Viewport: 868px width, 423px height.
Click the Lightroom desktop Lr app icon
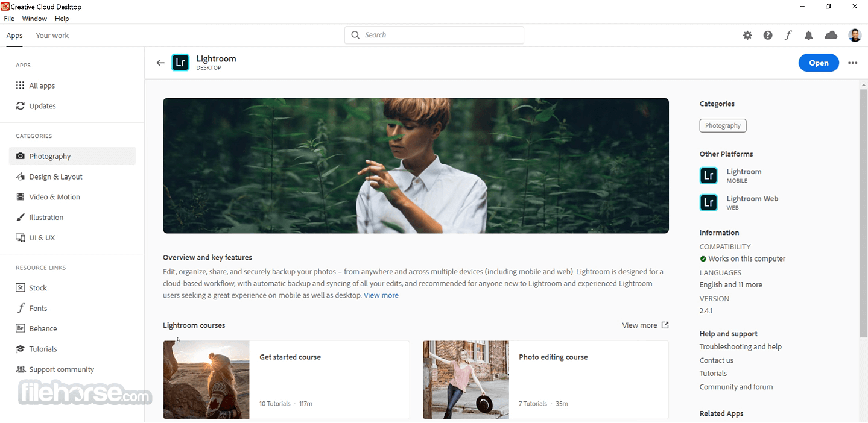coord(180,63)
